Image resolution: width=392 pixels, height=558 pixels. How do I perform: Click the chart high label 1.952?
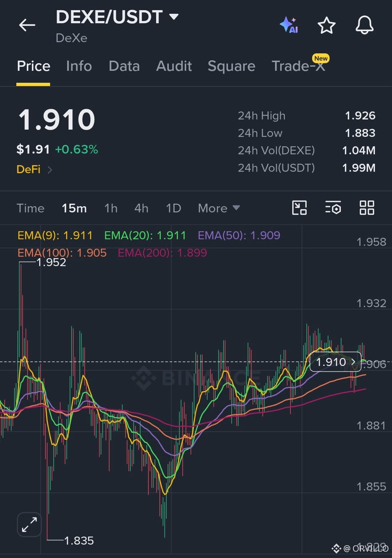[x=51, y=262]
